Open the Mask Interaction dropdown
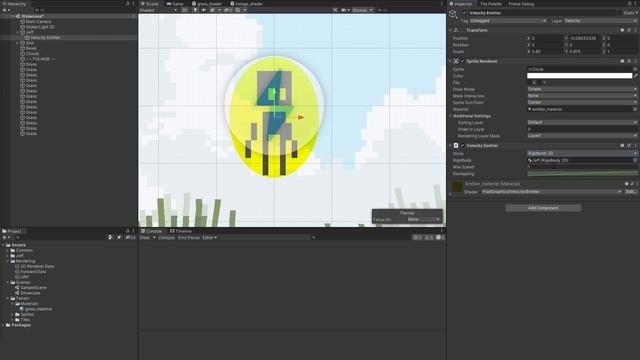Image resolution: width=640 pixels, height=360 pixels. coord(582,96)
